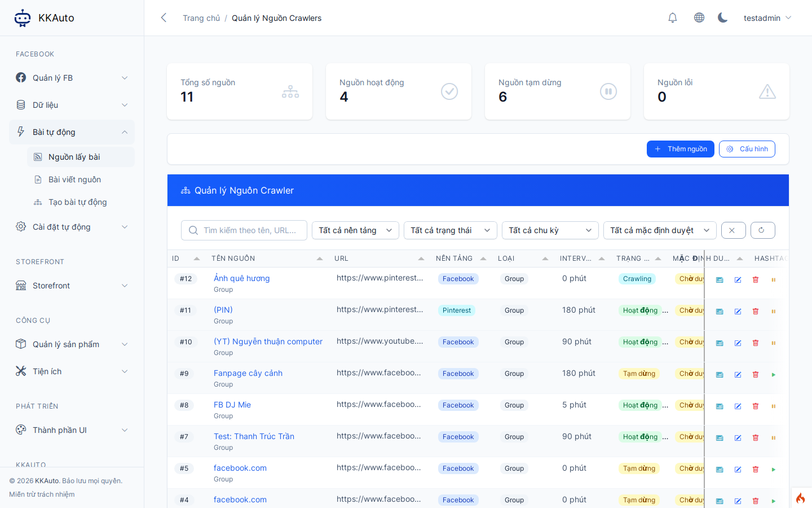Click the Thêm nguồn button
This screenshot has width=812, height=508.
(681, 149)
